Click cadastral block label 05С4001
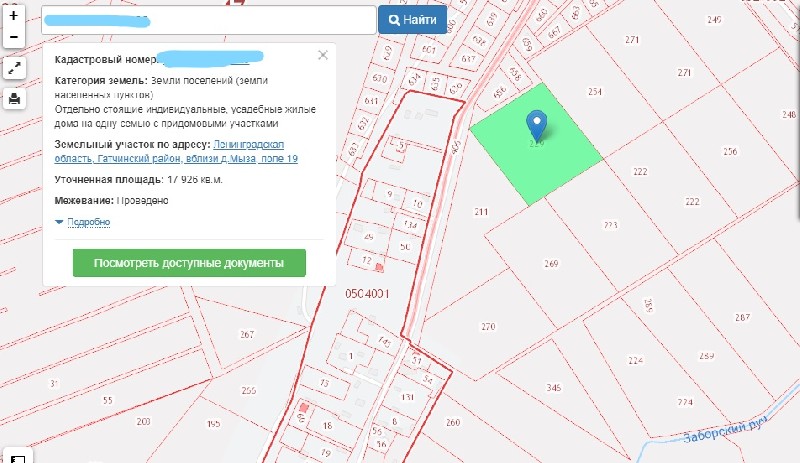Screen dimensions: 800x463 coord(366,295)
